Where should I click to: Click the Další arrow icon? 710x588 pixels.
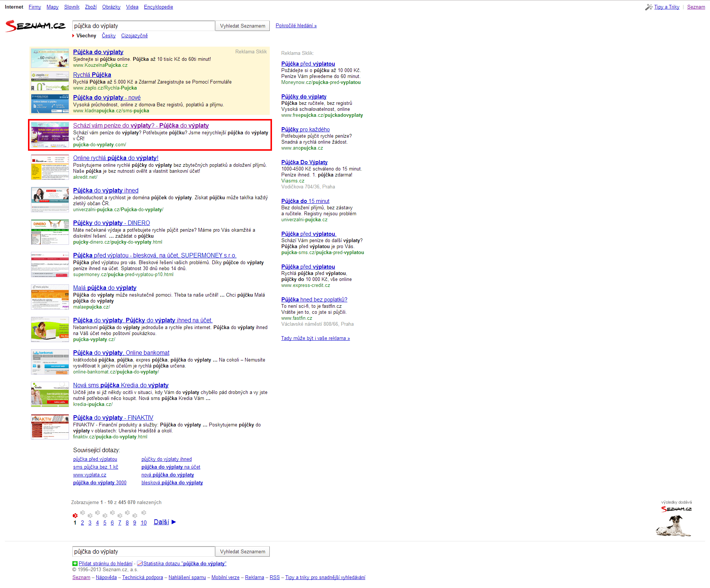pyautogui.click(x=173, y=522)
